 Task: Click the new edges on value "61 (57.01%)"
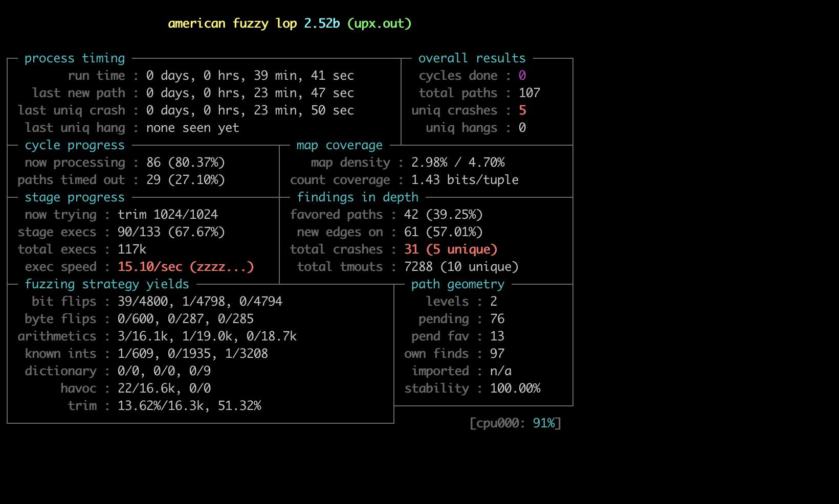tap(444, 232)
